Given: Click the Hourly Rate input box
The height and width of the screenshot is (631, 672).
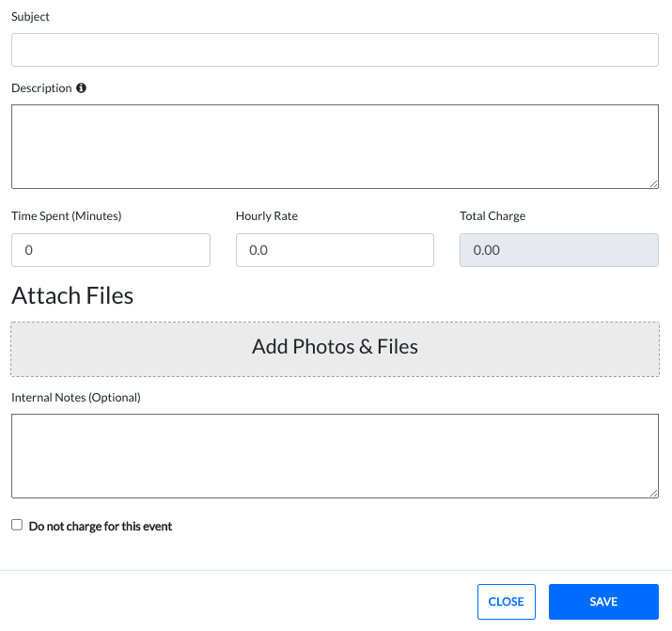Looking at the screenshot, I should (335, 250).
